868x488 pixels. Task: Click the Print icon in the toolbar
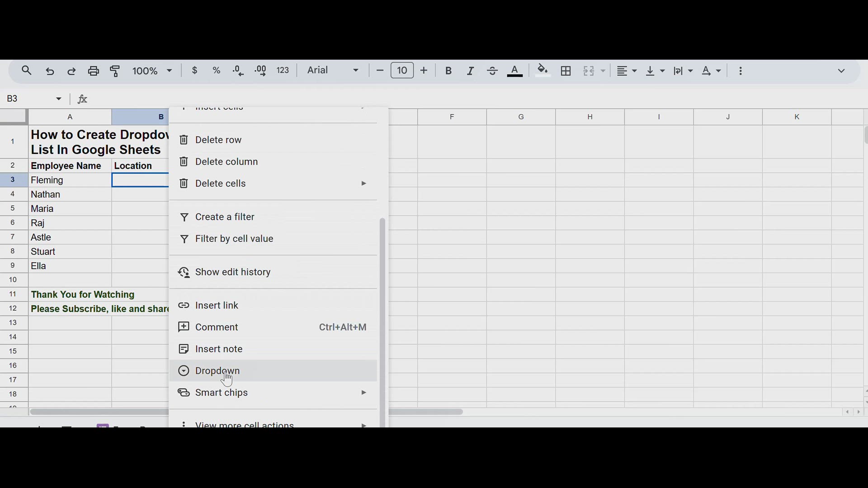[x=94, y=71]
